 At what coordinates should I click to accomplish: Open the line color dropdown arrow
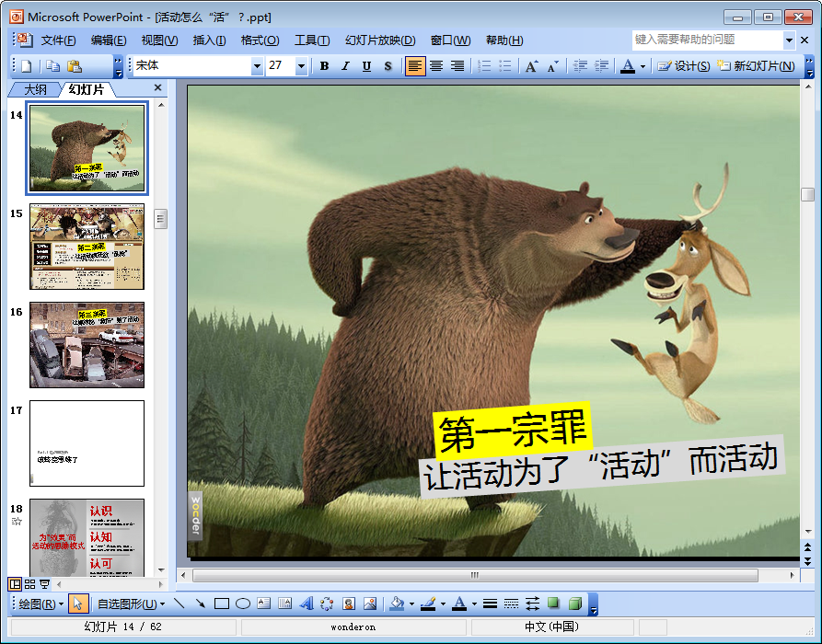(443, 604)
